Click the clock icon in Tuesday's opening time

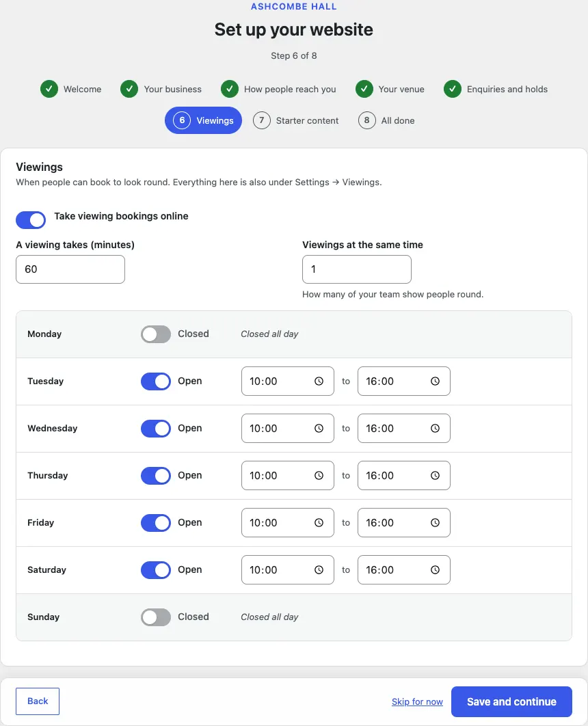point(319,381)
